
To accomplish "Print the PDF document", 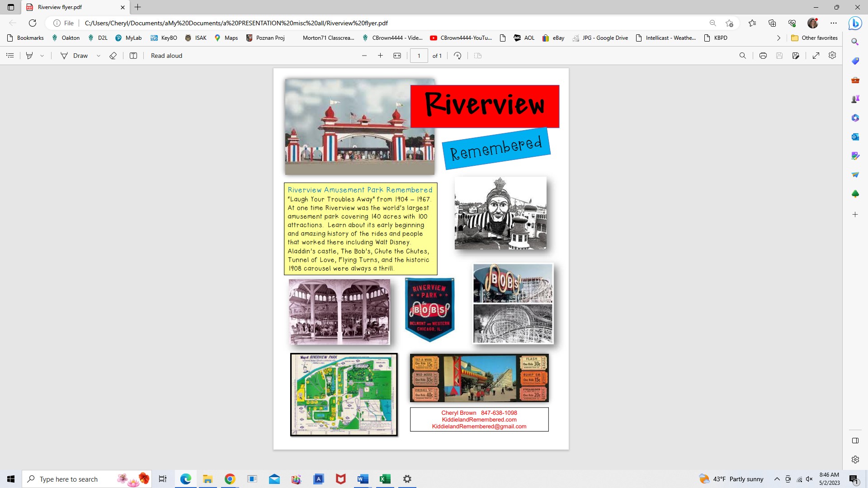I will pyautogui.click(x=763, y=56).
